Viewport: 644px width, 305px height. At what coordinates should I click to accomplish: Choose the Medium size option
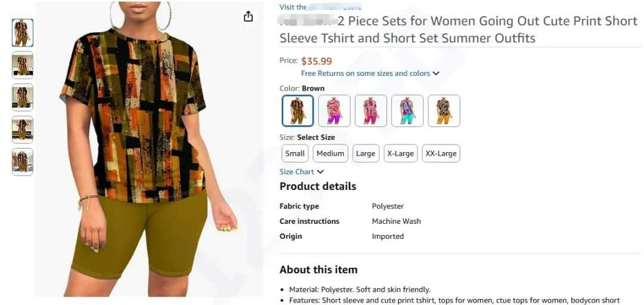[330, 153]
